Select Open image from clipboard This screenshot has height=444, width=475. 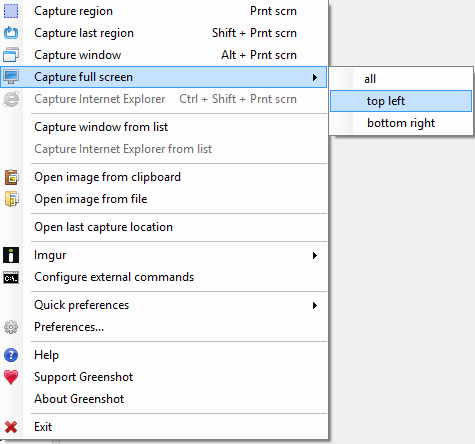pyautogui.click(x=163, y=177)
